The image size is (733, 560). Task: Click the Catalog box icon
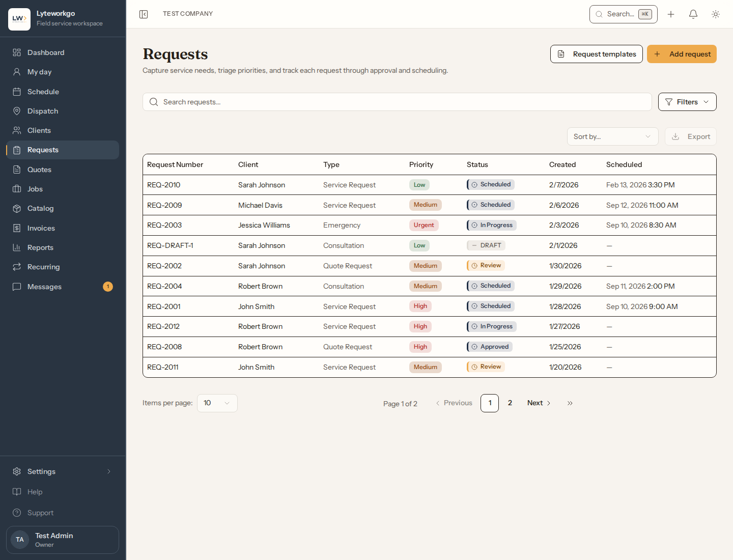point(17,208)
